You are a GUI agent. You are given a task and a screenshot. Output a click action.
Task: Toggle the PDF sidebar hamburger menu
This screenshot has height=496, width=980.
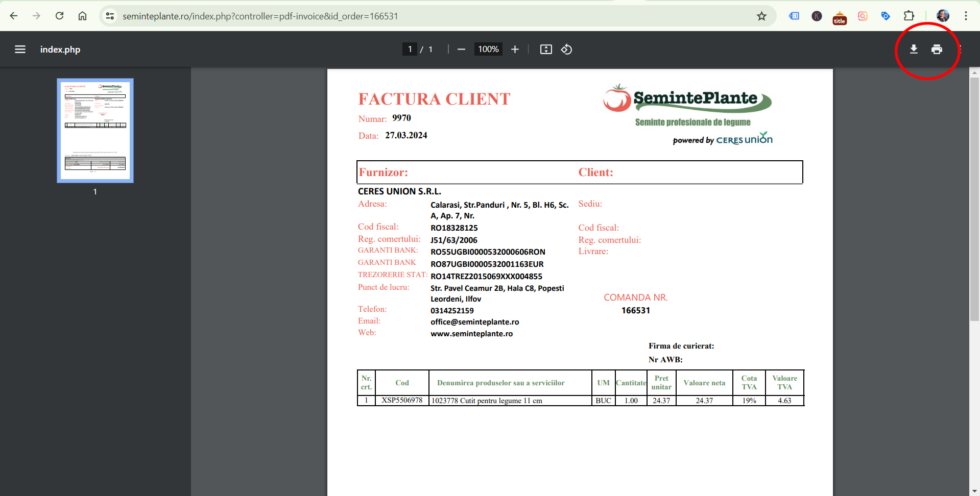click(x=20, y=49)
